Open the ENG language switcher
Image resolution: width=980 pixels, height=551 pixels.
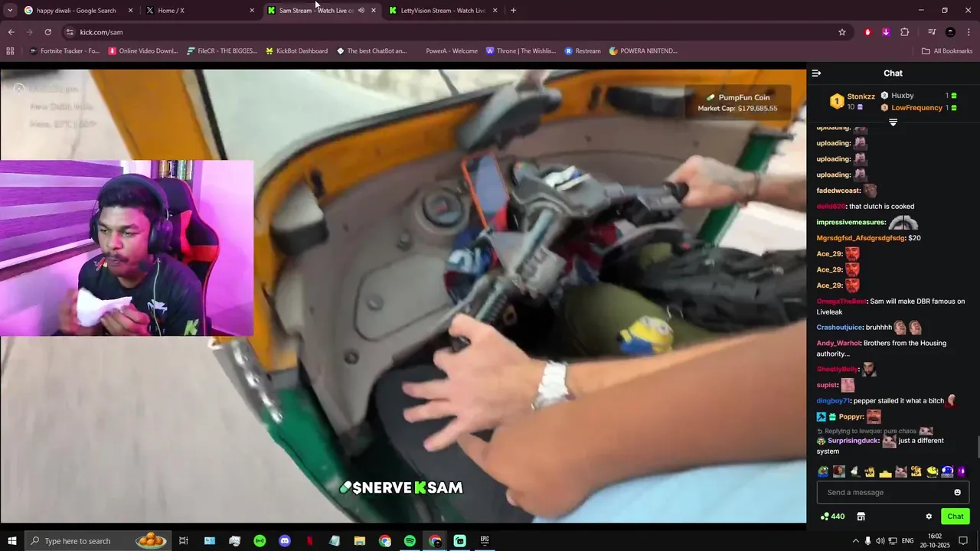907,541
